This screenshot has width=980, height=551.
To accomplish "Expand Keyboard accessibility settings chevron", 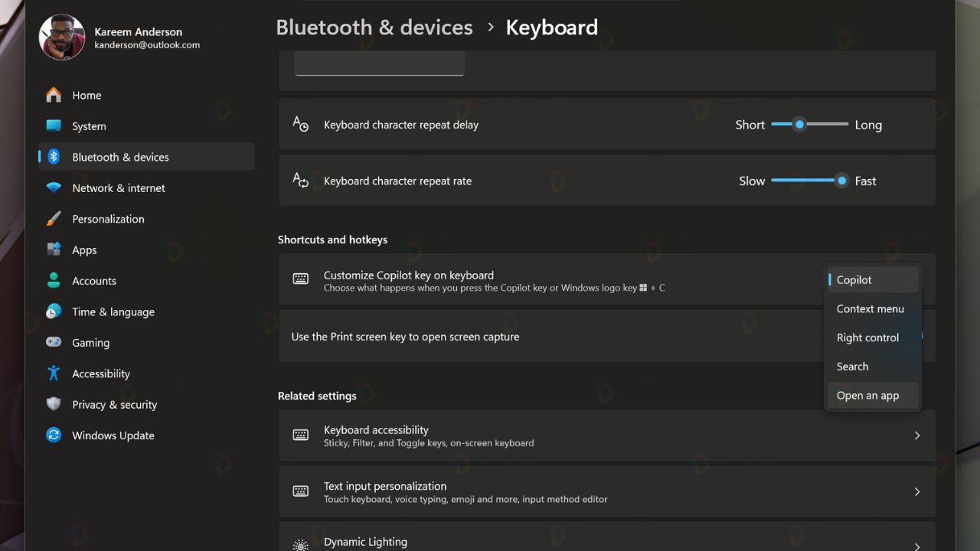I will click(917, 435).
